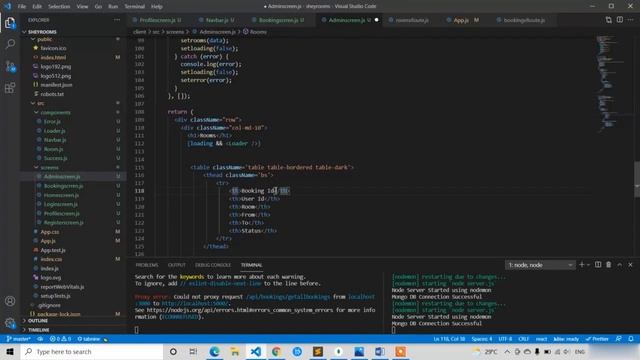Open Google Chrome from taskbar
The width and height of the screenshot is (640, 360).
(276, 351)
